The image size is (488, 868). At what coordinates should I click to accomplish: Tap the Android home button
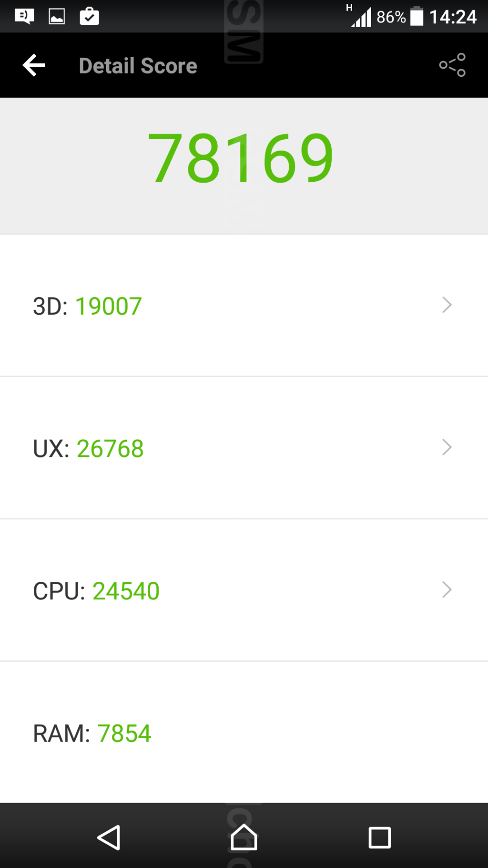[x=244, y=837]
